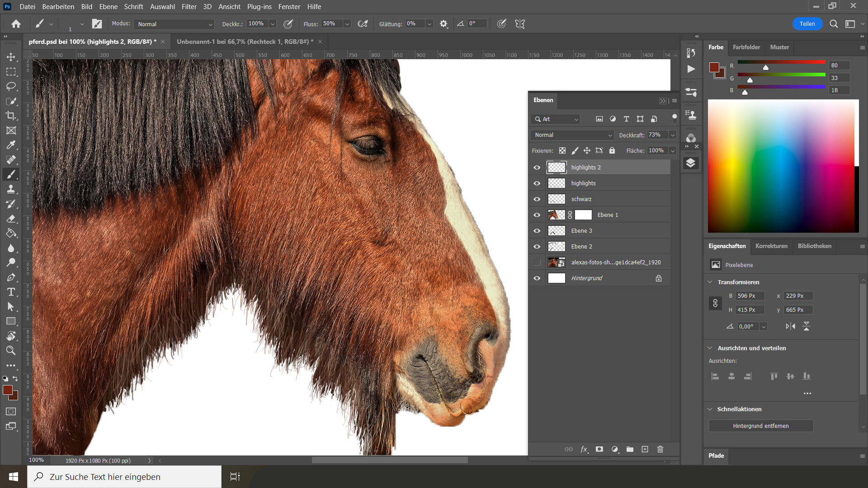Select the Zoom tool in toolbar
The image size is (868, 488).
(11, 351)
